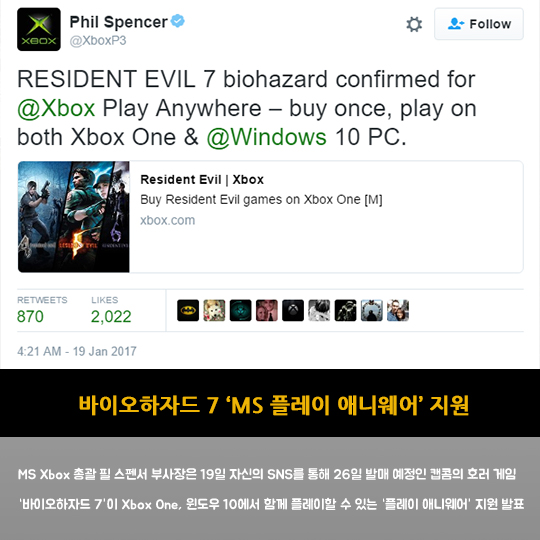The image size is (540, 540).
Task: Open the 4:21 AM - 19 Jan 2017 timestamp
Action: 77,351
